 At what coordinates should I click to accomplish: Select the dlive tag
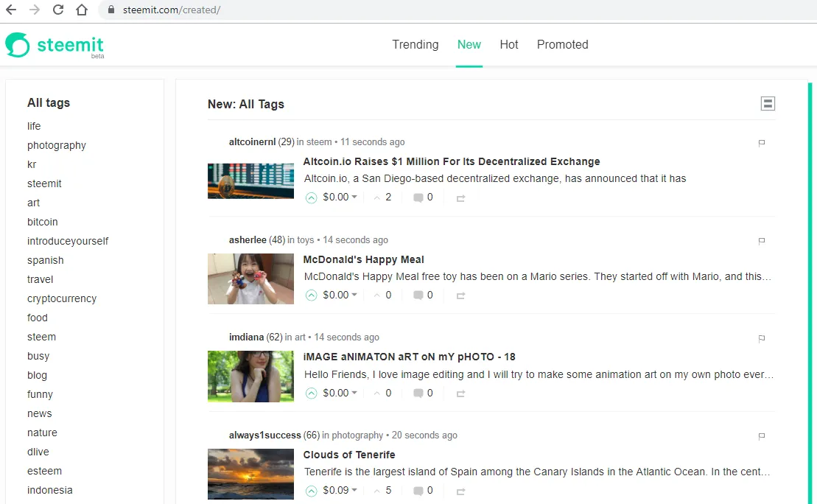click(x=38, y=452)
